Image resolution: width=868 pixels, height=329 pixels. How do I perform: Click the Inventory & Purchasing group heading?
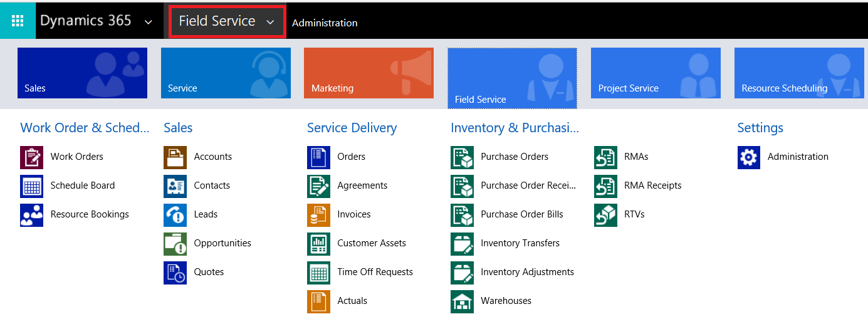click(515, 128)
